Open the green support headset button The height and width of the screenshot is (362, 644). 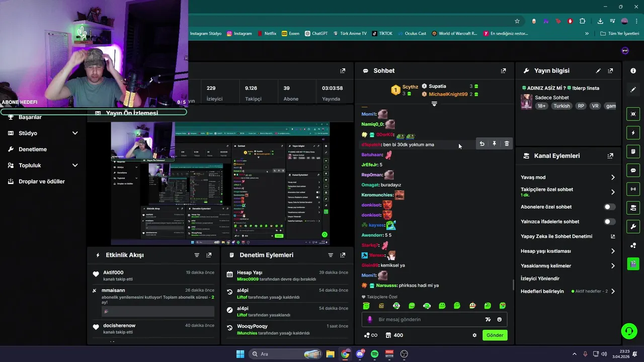pyautogui.click(x=629, y=331)
